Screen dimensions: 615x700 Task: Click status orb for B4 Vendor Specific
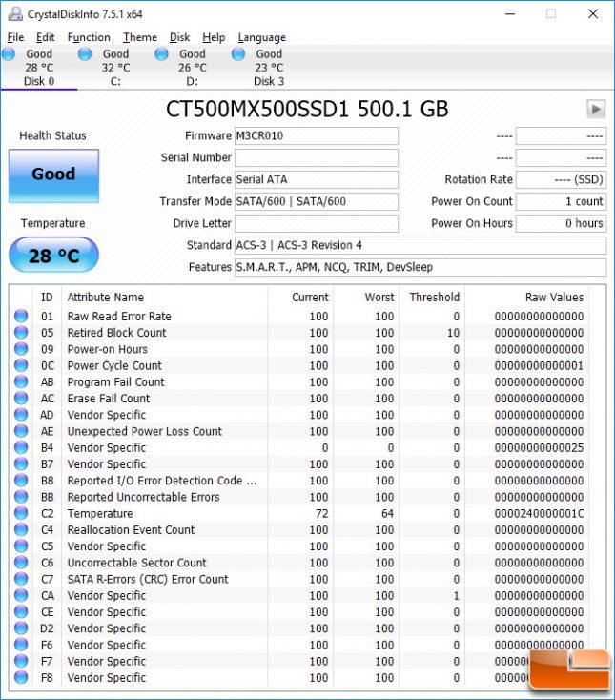coord(21,448)
